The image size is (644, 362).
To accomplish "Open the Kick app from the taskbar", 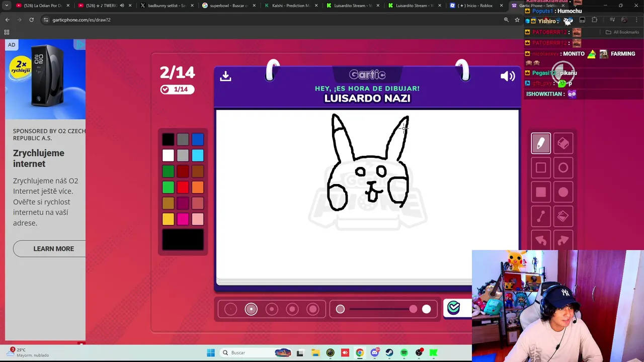I will point(434,352).
